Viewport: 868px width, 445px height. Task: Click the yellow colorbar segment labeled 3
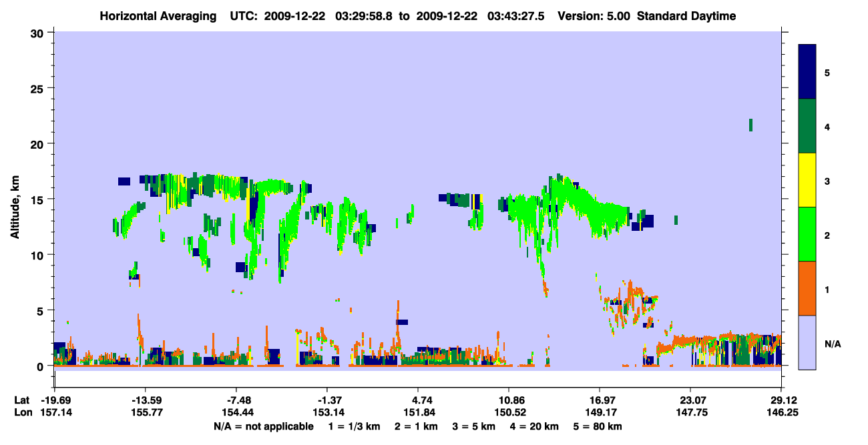coord(807,180)
